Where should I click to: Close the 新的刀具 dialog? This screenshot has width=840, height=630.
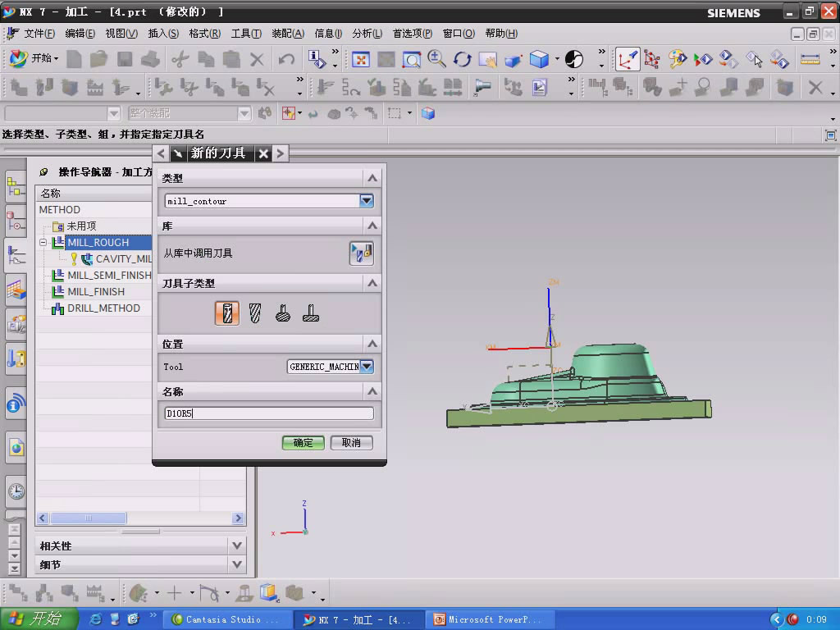(x=263, y=153)
